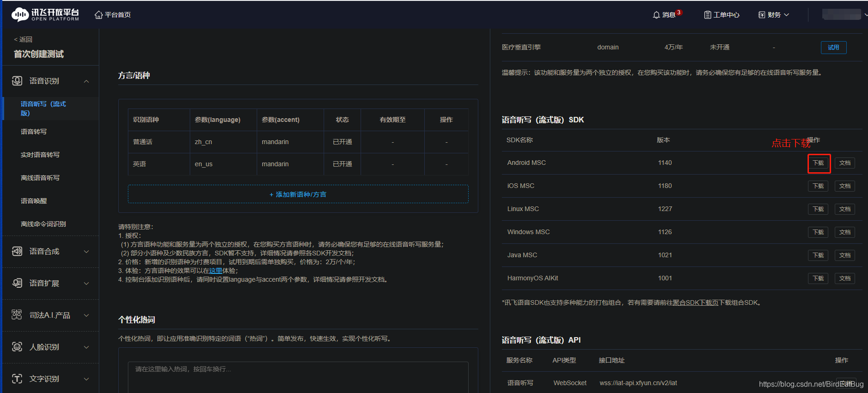This screenshot has width=868, height=393.
Task: Click the domain cell of 医疗垂直引擎
Action: click(x=608, y=47)
